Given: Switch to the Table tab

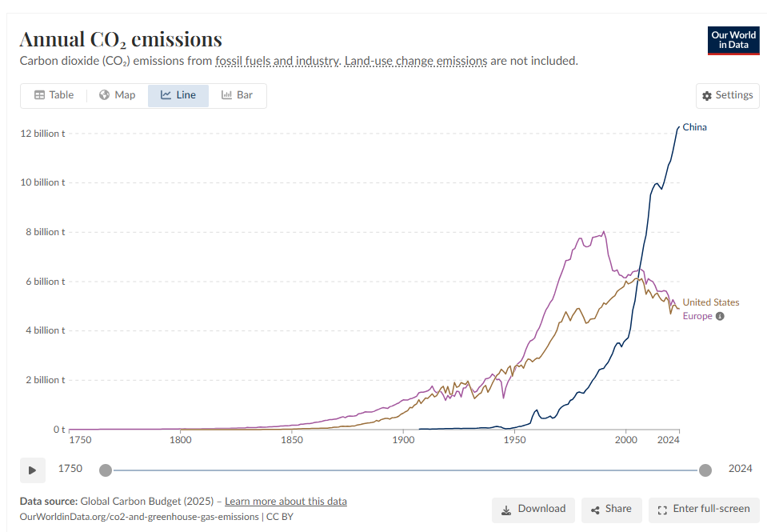Looking at the screenshot, I should pos(54,95).
